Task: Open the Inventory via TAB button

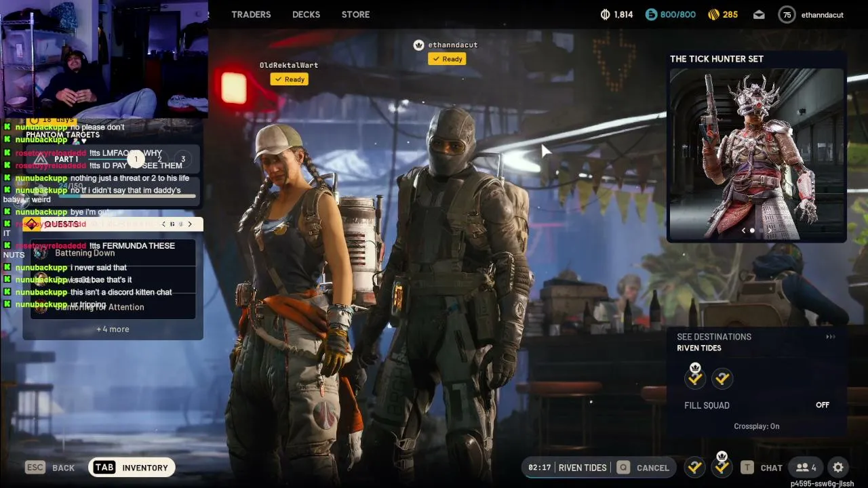Action: 132,468
